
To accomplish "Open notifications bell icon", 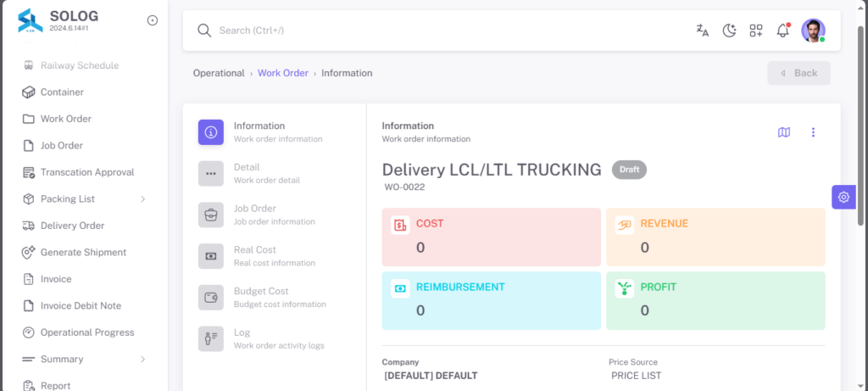I will pyautogui.click(x=782, y=30).
